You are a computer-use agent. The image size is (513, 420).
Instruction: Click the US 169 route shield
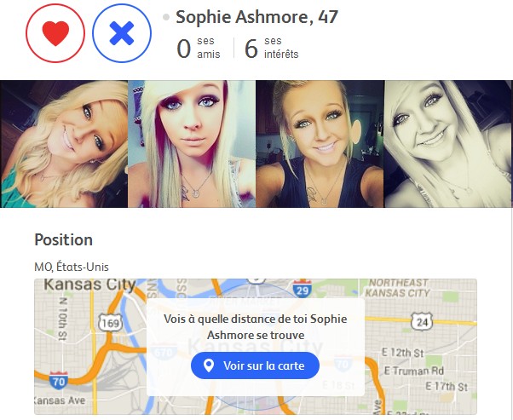click(x=111, y=324)
